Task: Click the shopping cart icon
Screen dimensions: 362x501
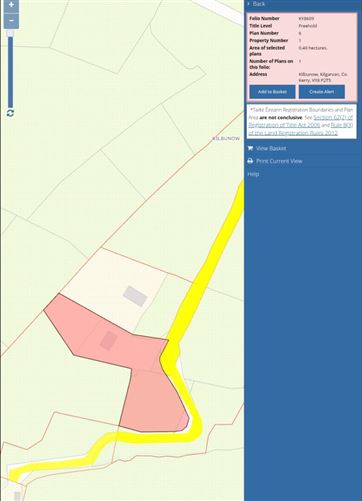Action: [250, 148]
